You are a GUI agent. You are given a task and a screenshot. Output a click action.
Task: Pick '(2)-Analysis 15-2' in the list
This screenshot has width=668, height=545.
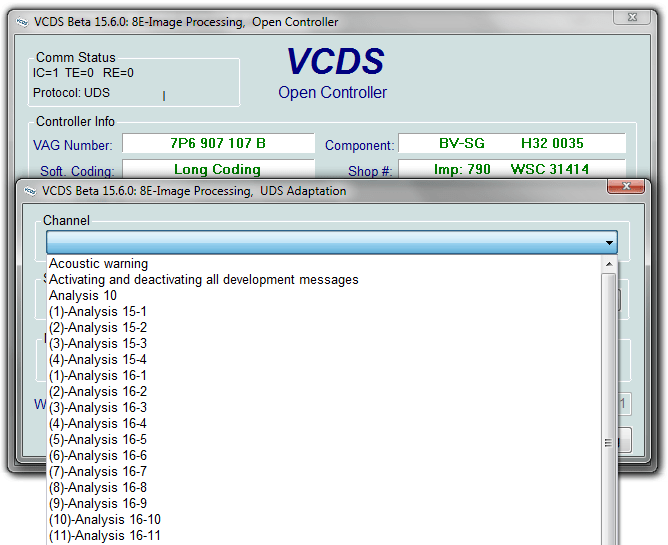point(324,327)
